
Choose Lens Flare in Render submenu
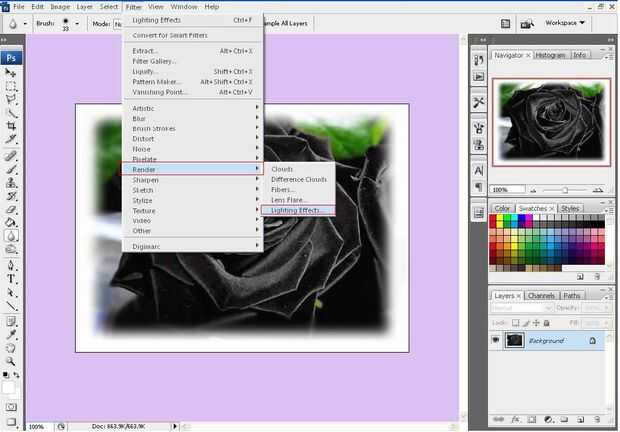tap(298, 200)
